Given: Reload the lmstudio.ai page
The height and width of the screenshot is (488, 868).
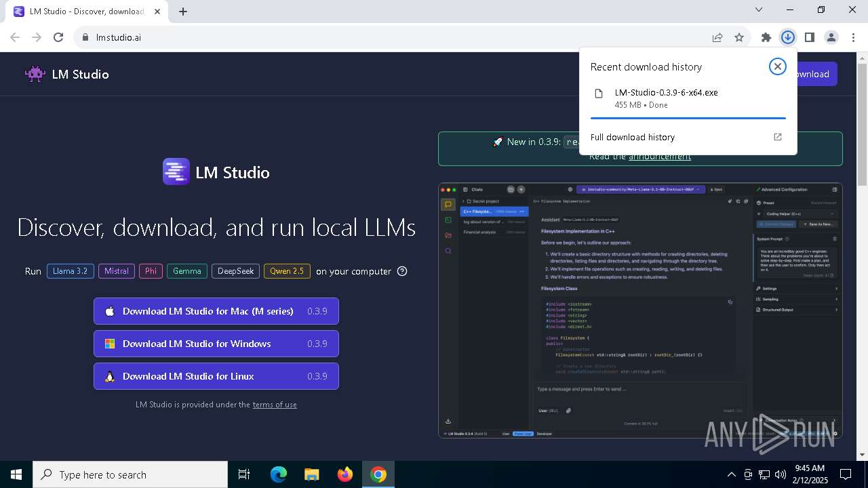Looking at the screenshot, I should (x=58, y=37).
